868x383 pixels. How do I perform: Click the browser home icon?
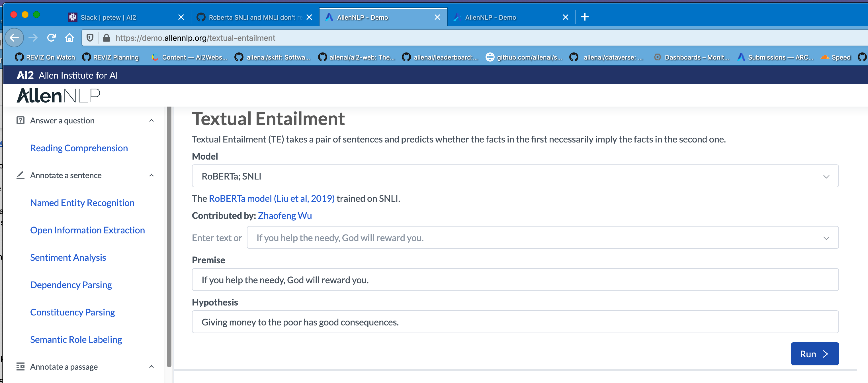(69, 38)
